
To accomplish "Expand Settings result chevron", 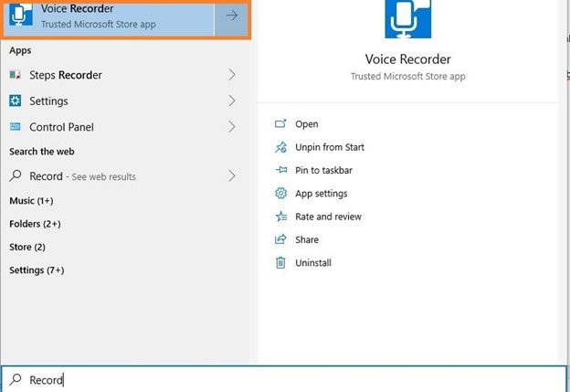I will coord(232,101).
